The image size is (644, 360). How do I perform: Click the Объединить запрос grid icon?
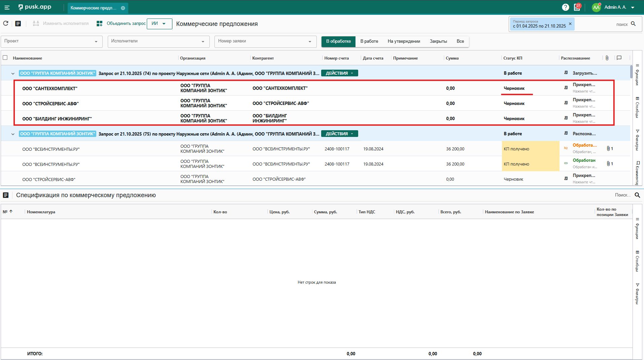[x=99, y=24]
